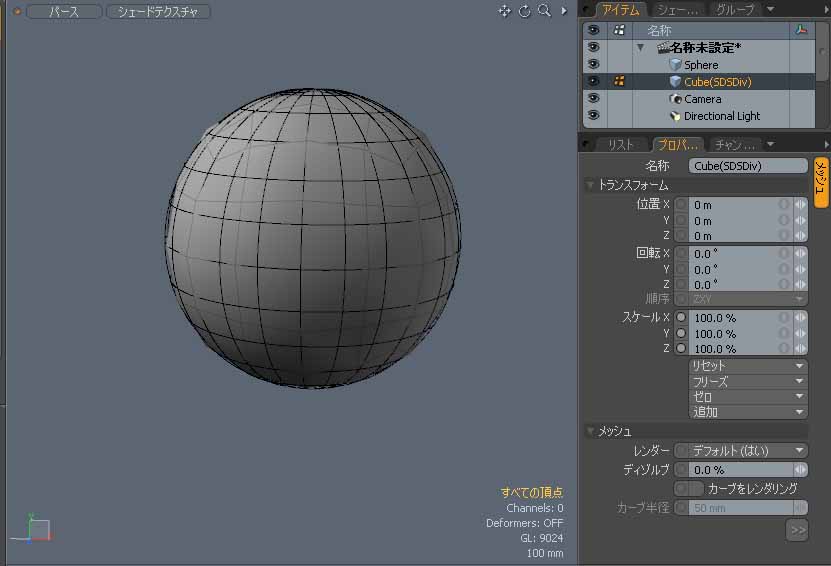Open the dropdown arrow after the チャン... tab
The image size is (831, 566).
click(x=770, y=144)
